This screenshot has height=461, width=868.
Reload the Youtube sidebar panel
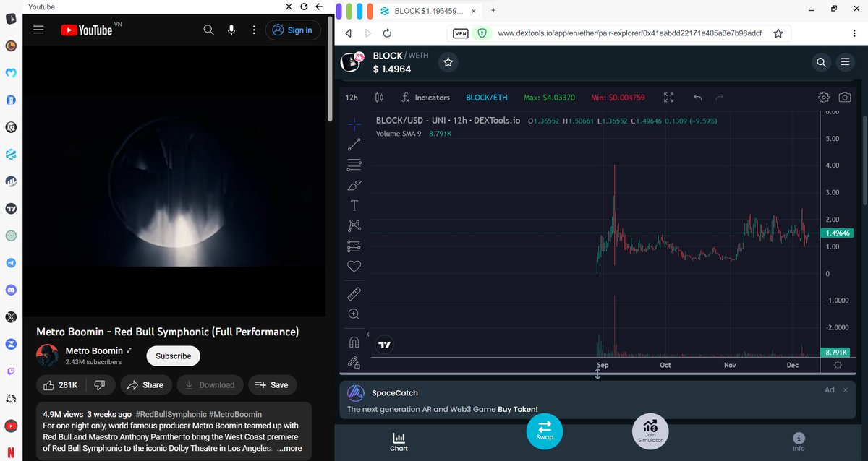pyautogui.click(x=305, y=7)
